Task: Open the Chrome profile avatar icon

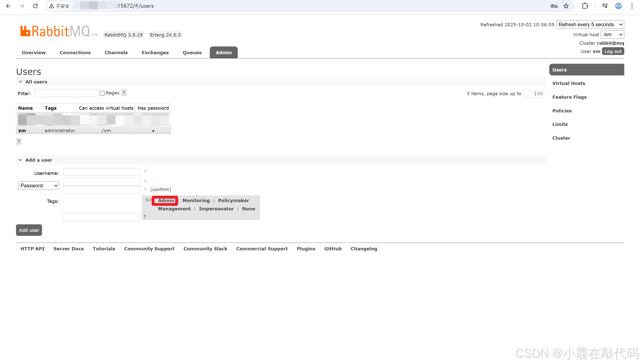Action: (618, 6)
